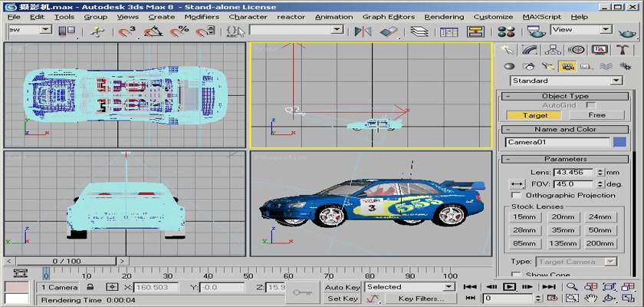Open the reactor menu

291,17
